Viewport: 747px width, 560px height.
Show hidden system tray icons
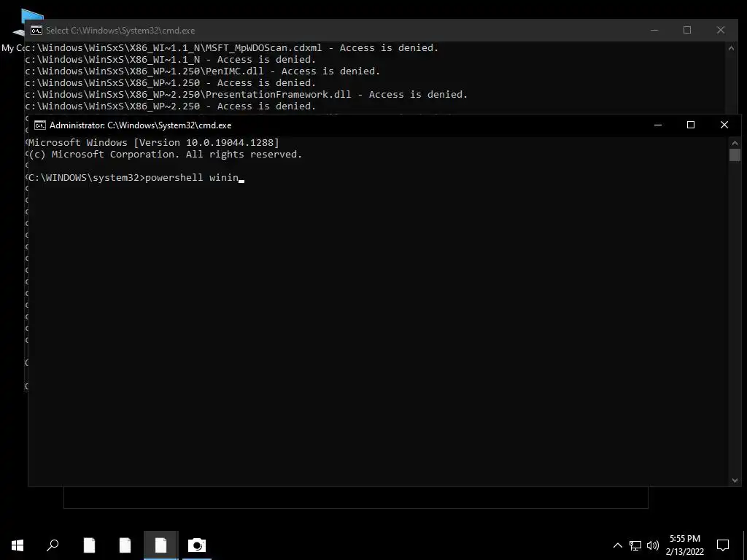pyautogui.click(x=617, y=545)
